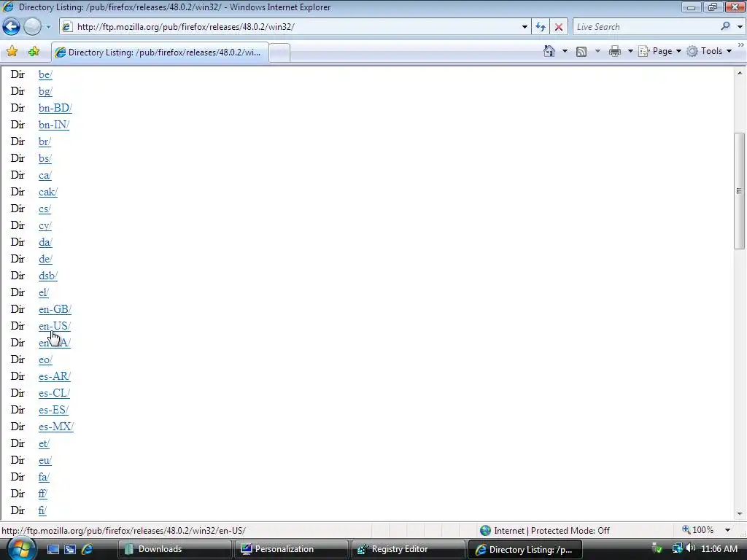Expand the Print dropdown arrow

(x=630, y=51)
